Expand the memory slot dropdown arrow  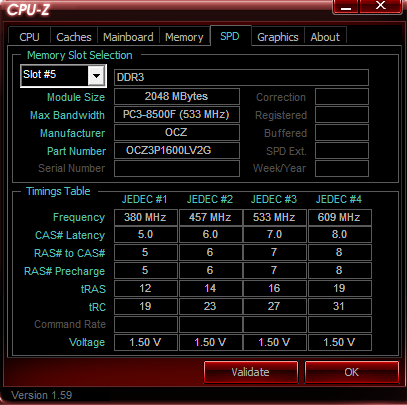(96, 76)
